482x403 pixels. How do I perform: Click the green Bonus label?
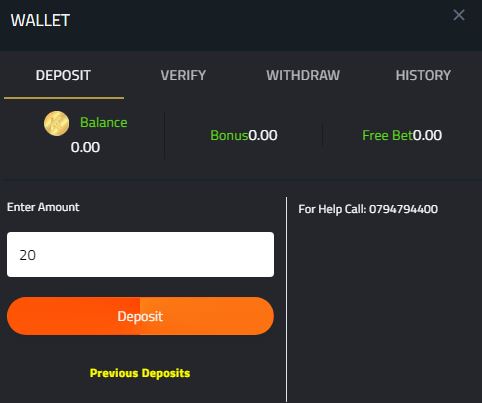pos(229,135)
